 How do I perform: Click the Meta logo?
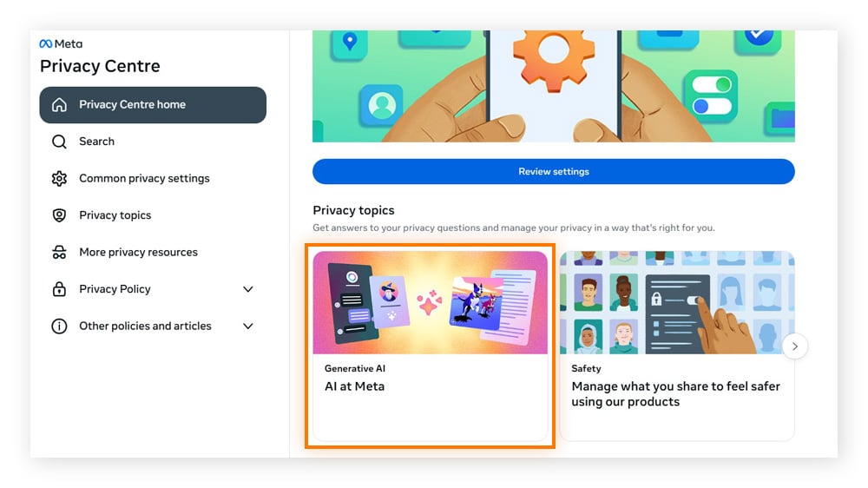coord(61,43)
